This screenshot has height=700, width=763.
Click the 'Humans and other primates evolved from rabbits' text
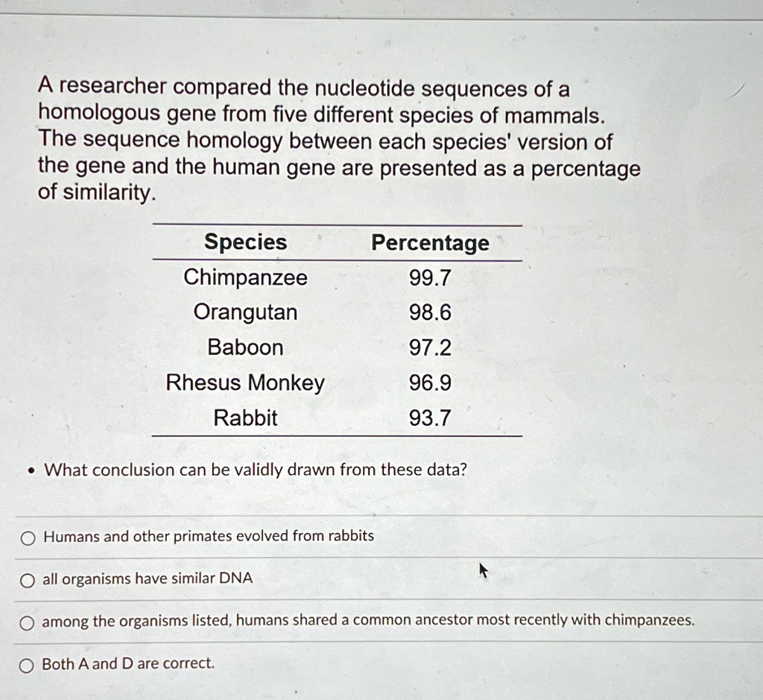(209, 537)
